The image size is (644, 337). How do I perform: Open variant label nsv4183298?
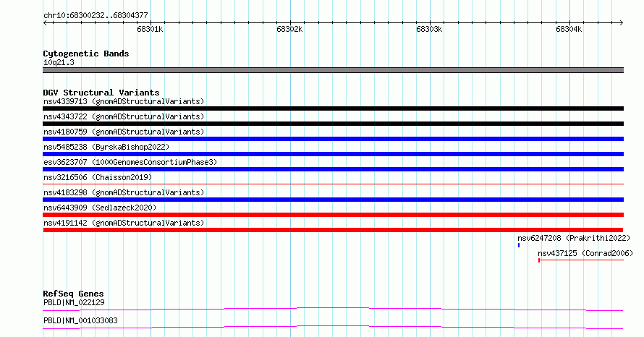(x=124, y=192)
